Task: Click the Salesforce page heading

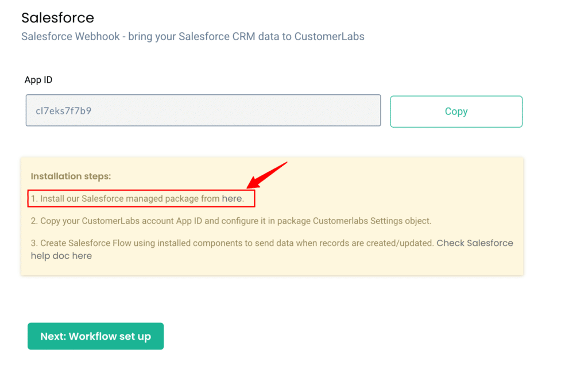Action: [57, 18]
